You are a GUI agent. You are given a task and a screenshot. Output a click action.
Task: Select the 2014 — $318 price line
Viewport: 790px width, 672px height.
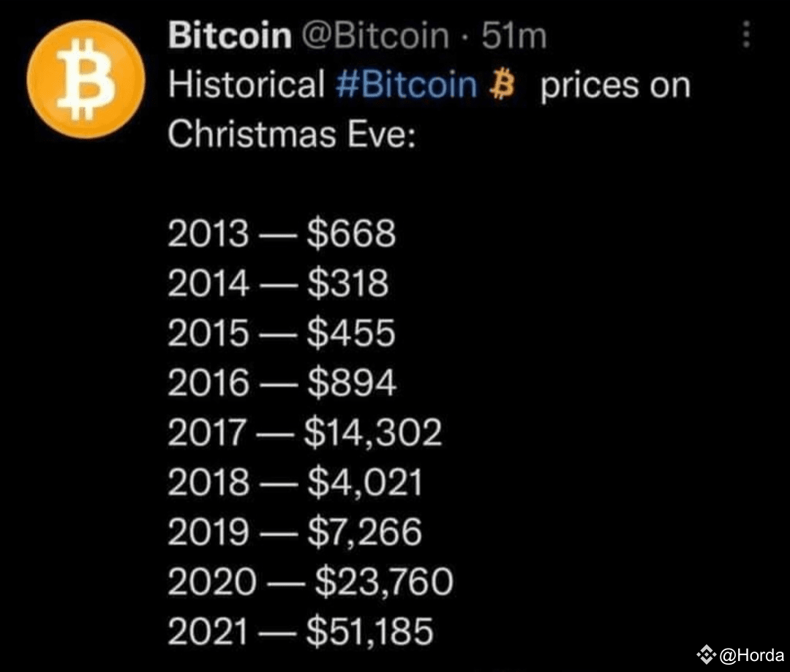278,284
